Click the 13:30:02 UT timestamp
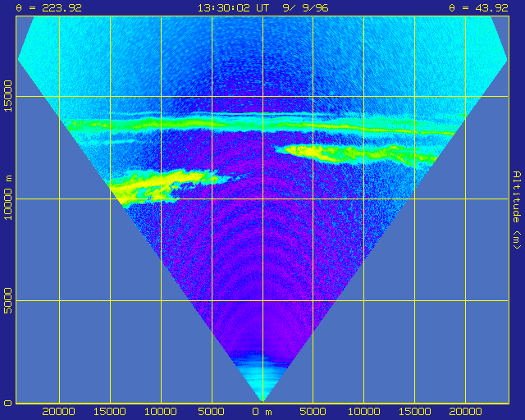 (x=233, y=8)
